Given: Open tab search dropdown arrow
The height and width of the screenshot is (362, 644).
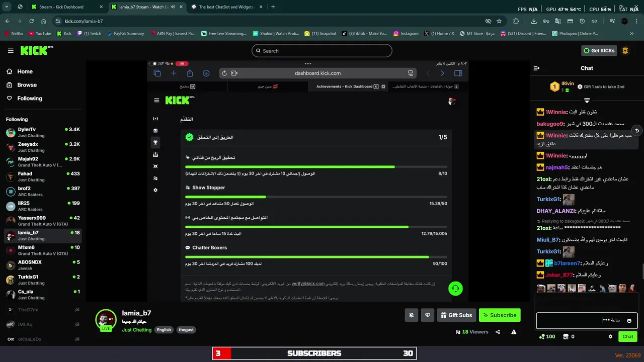Looking at the screenshot, I should pos(7,7).
